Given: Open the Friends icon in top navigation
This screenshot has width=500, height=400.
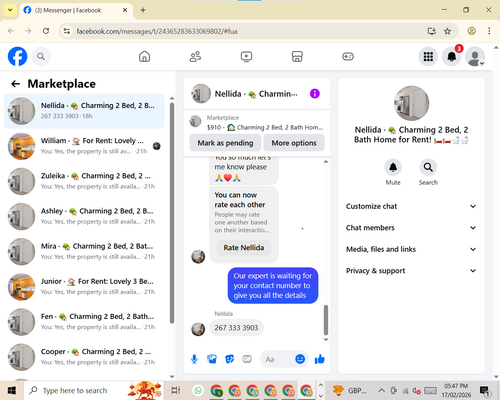Looking at the screenshot, I should coord(195,57).
